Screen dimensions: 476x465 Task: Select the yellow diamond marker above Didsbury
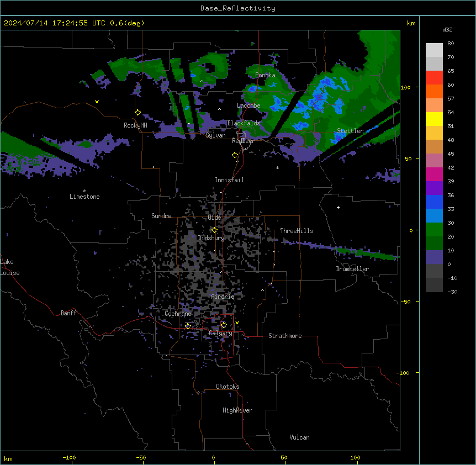pos(214,230)
